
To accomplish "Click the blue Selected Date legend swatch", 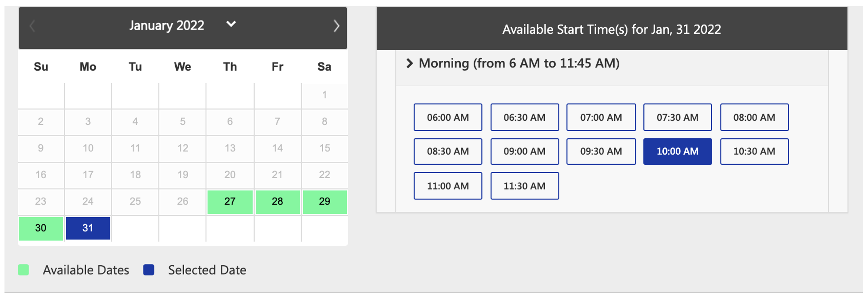I will pos(149,270).
